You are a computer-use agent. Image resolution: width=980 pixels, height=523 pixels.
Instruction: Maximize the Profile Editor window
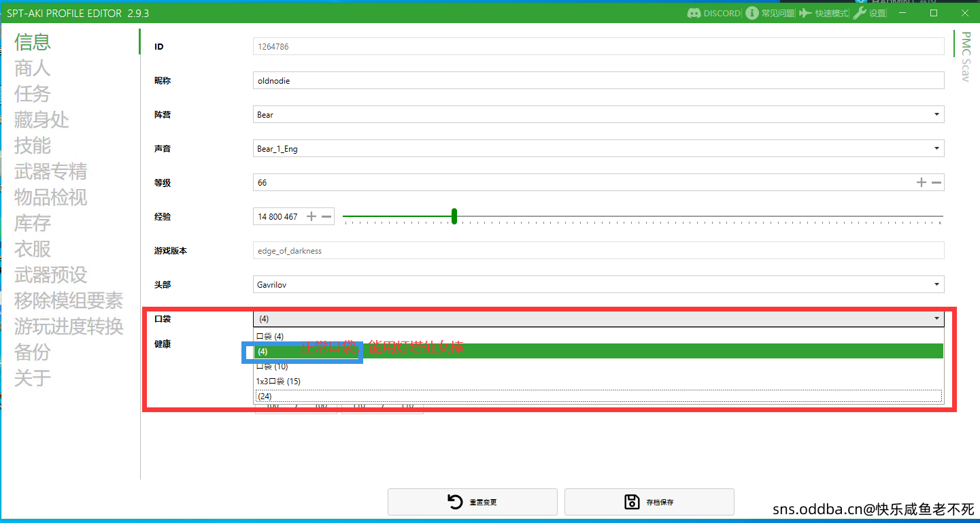(x=934, y=13)
